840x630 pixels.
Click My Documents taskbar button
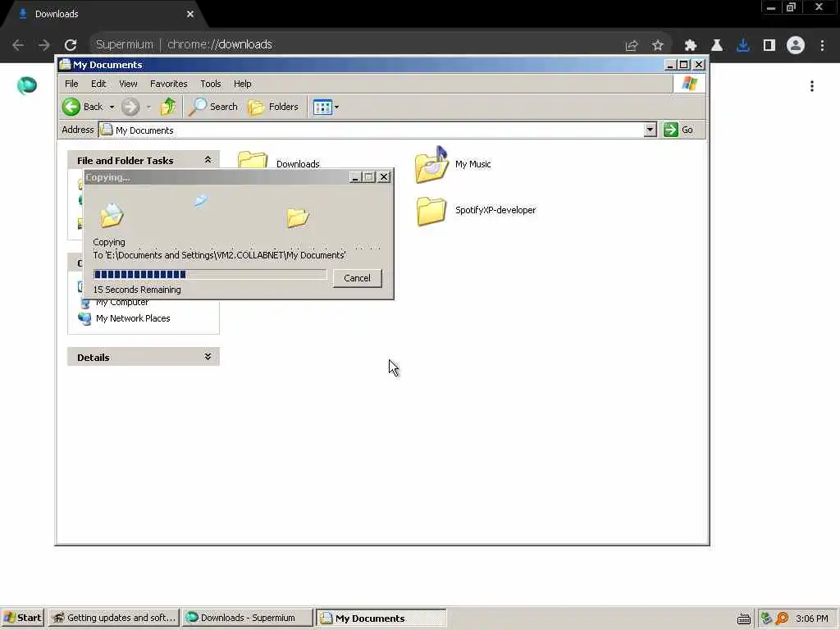[x=381, y=618]
